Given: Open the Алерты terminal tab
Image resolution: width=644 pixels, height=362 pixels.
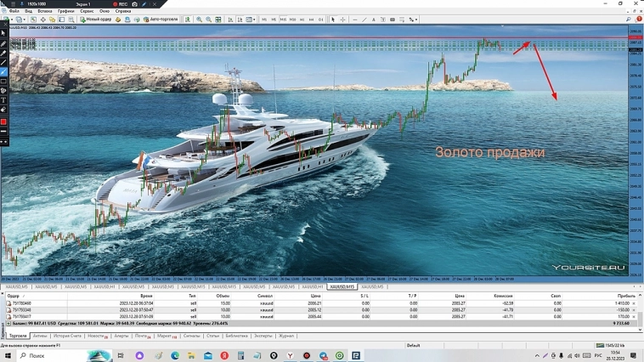Looking at the screenshot, I should pyautogui.click(x=121, y=336).
